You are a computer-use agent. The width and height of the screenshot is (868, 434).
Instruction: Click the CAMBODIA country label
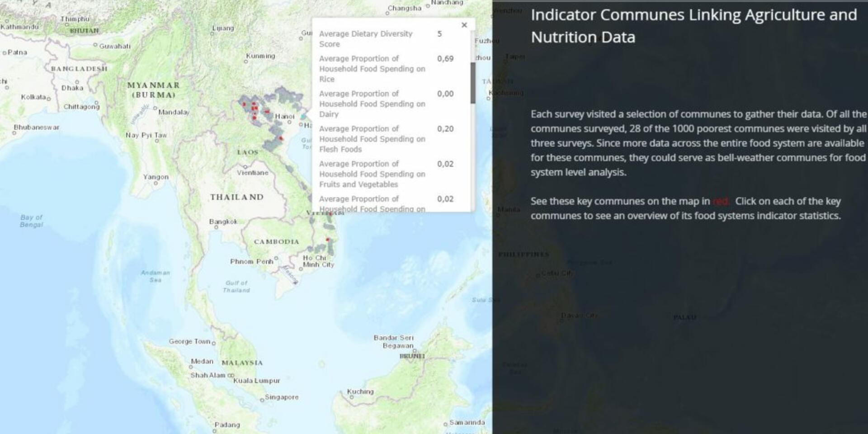tap(276, 242)
